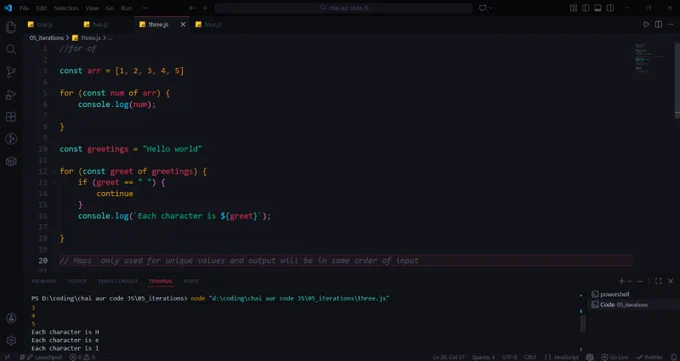Click the terminal vertical scrollbar
This screenshot has height=361, width=680.
coord(583,323)
